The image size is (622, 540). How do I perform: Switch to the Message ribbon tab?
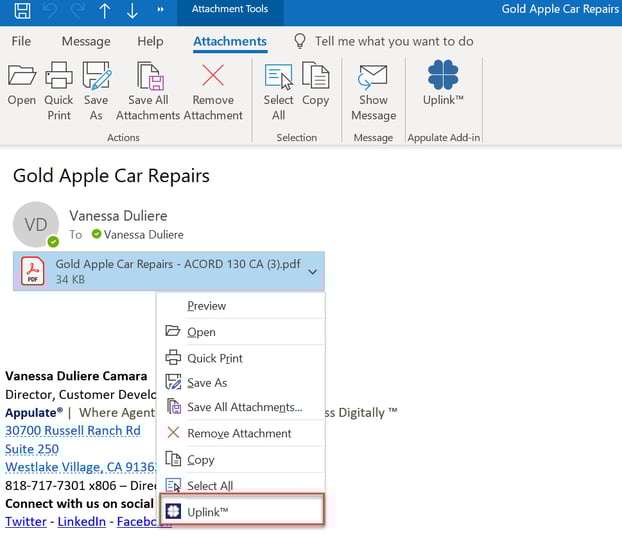click(x=86, y=41)
